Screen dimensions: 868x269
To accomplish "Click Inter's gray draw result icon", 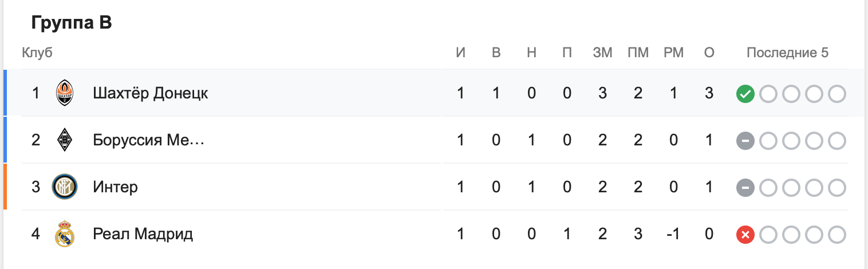I will pyautogui.click(x=745, y=188).
